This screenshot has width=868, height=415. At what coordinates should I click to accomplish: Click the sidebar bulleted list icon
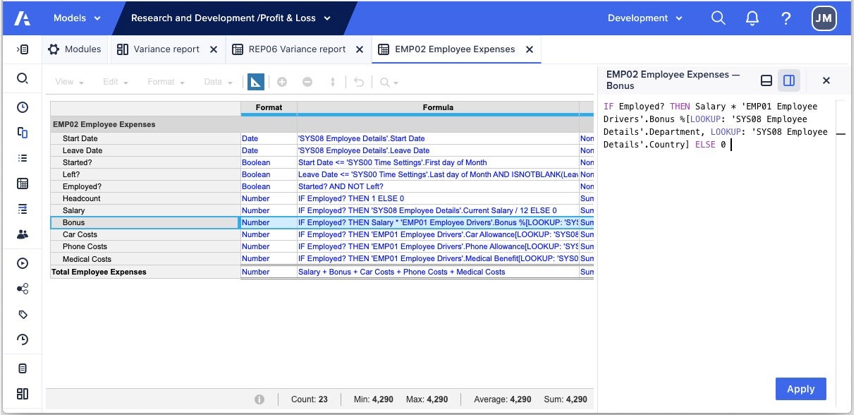[23, 158]
